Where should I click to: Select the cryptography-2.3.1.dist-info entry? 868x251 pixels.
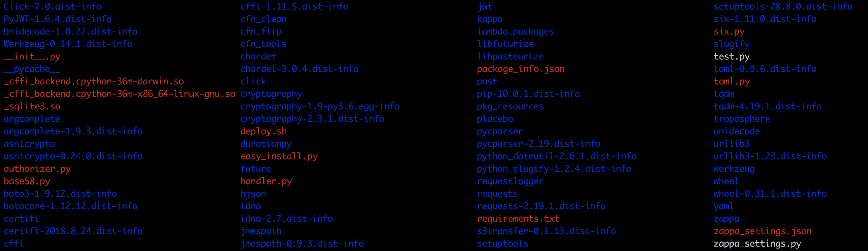(x=312, y=119)
